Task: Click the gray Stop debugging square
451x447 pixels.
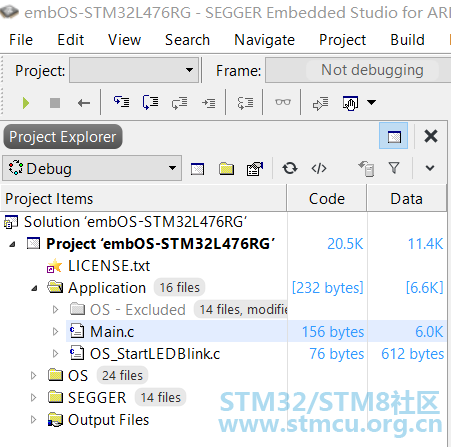Action: tap(55, 103)
